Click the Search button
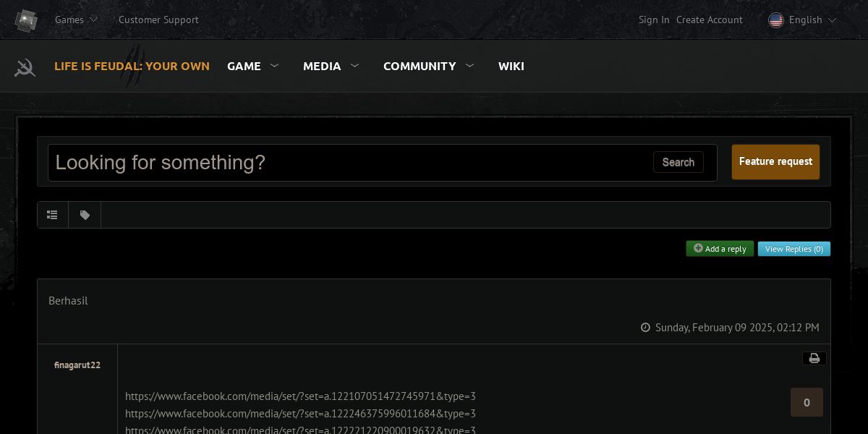Viewport: 868px width, 434px height. [x=678, y=162]
